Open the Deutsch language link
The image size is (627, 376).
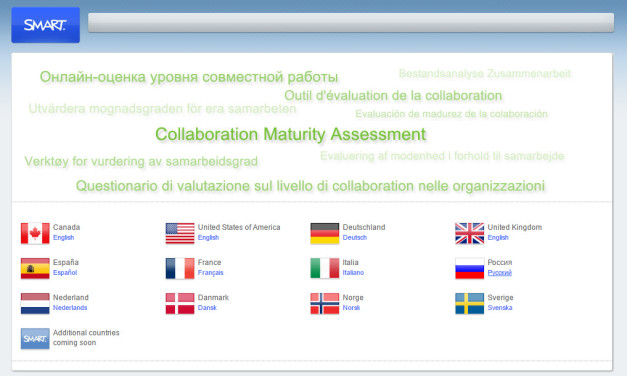tap(355, 238)
